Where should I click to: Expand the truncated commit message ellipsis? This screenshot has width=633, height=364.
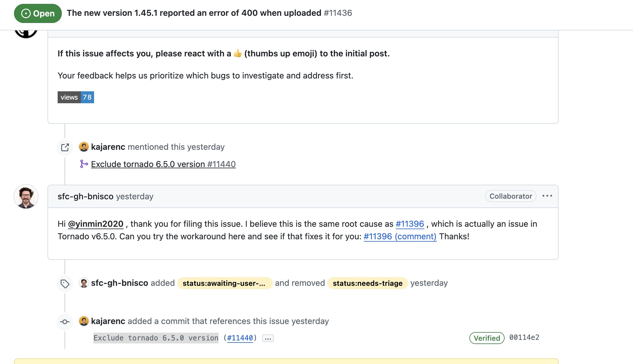coord(268,338)
